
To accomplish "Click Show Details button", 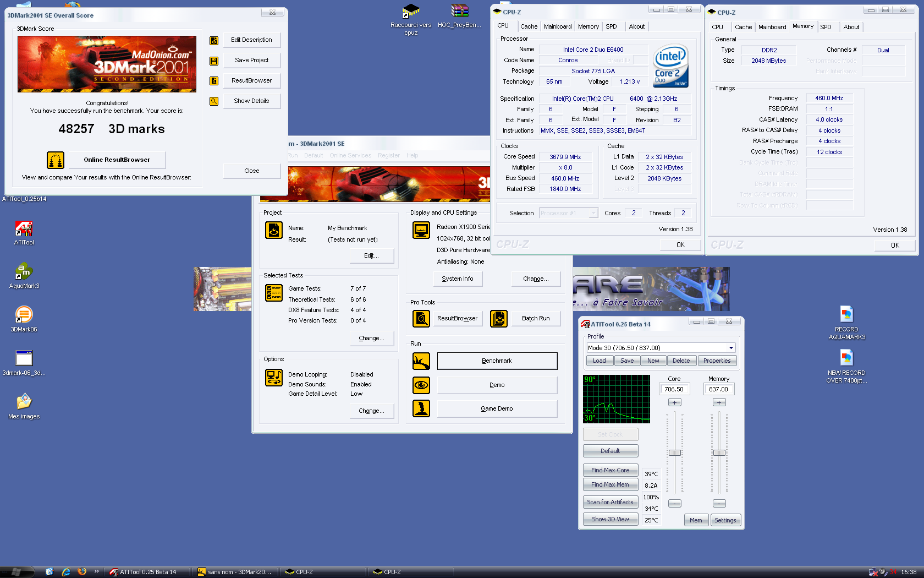I will 251,101.
